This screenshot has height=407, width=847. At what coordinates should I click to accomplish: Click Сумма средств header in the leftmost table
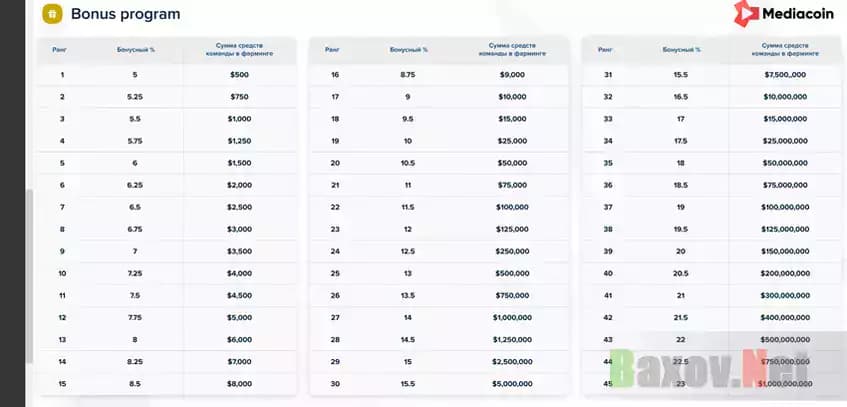point(239,49)
